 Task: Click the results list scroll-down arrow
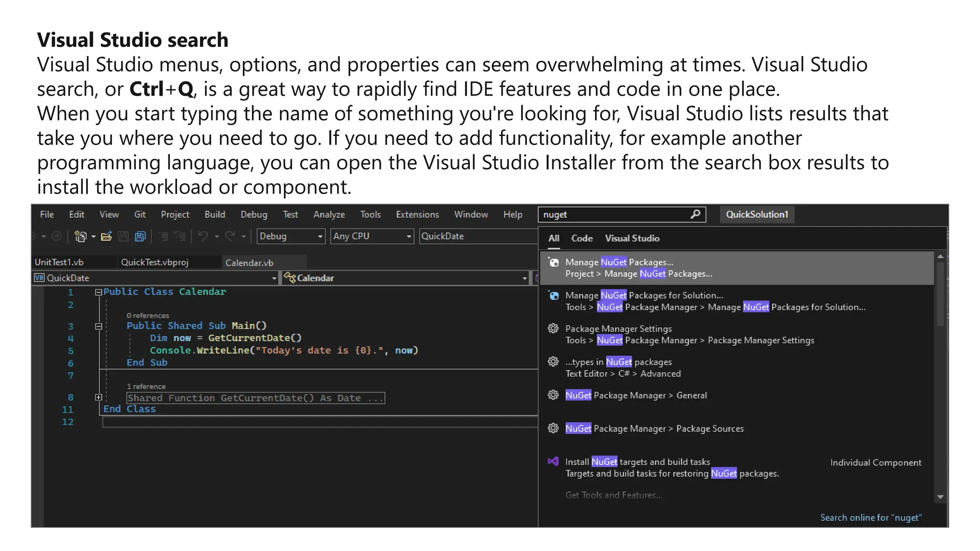click(x=940, y=497)
